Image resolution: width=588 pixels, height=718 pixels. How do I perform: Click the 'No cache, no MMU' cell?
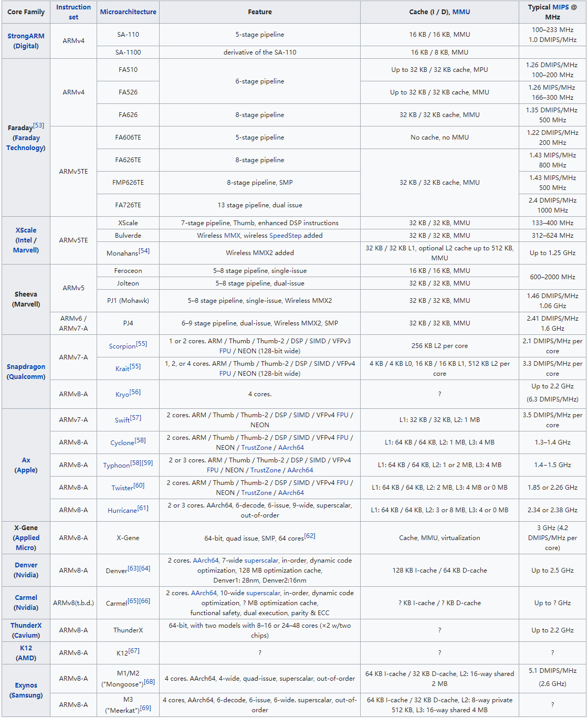pyautogui.click(x=439, y=138)
